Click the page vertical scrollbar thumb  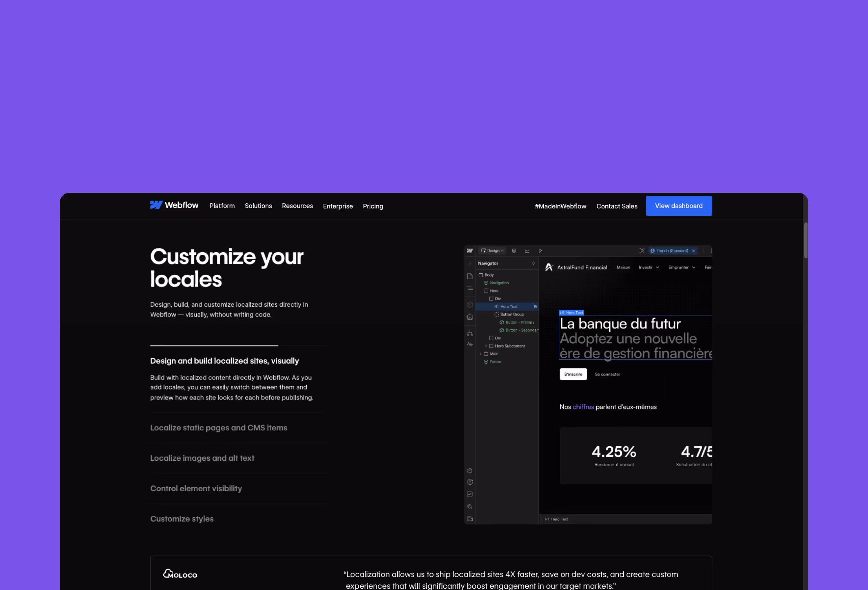click(x=806, y=240)
